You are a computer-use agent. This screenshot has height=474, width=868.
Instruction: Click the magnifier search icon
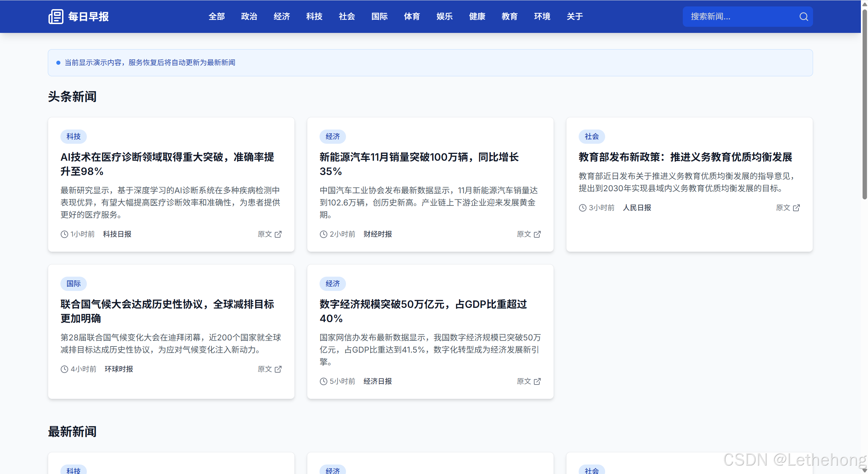(x=804, y=16)
